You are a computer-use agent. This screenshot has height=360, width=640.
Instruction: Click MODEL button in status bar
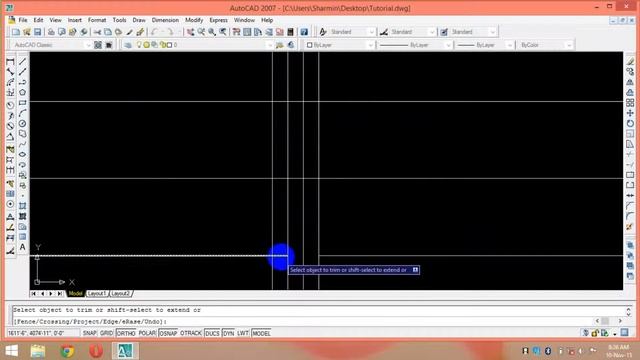coord(261,333)
